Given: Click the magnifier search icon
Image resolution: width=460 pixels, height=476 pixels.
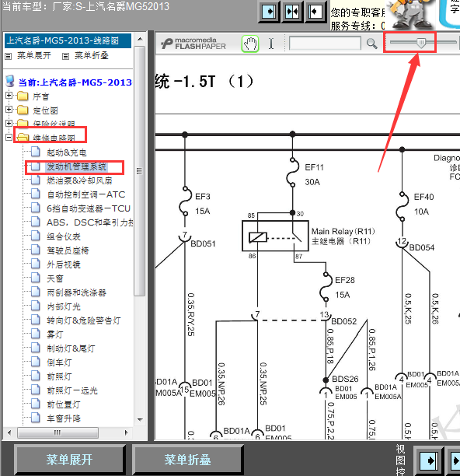Looking at the screenshot, I should 371,44.
